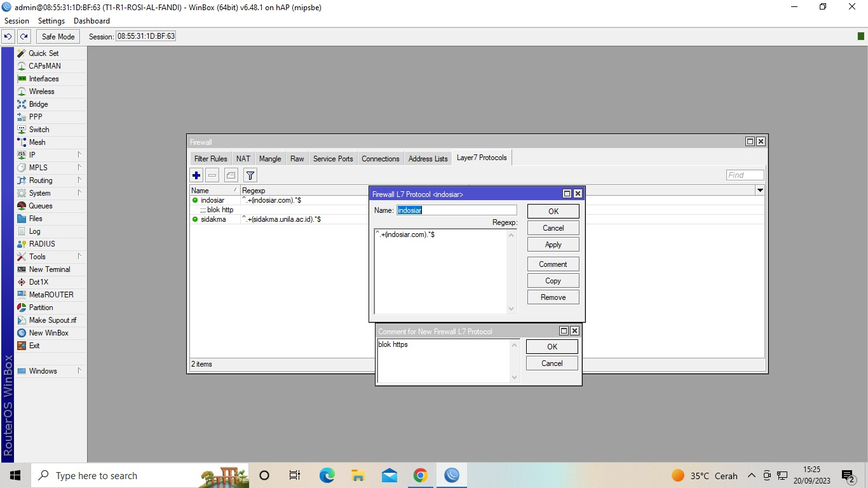Screen dimensions: 868x488
Task: Open the Settings menu
Action: click(x=51, y=21)
